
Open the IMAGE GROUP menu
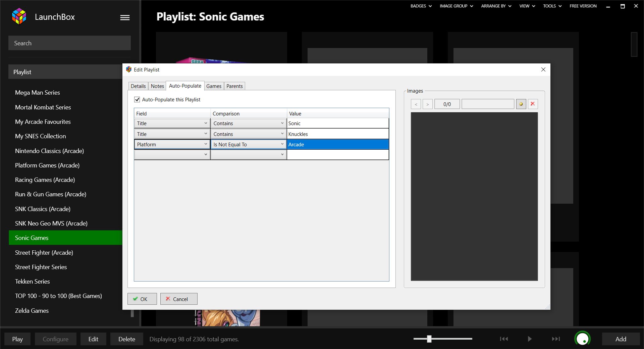pyautogui.click(x=456, y=6)
